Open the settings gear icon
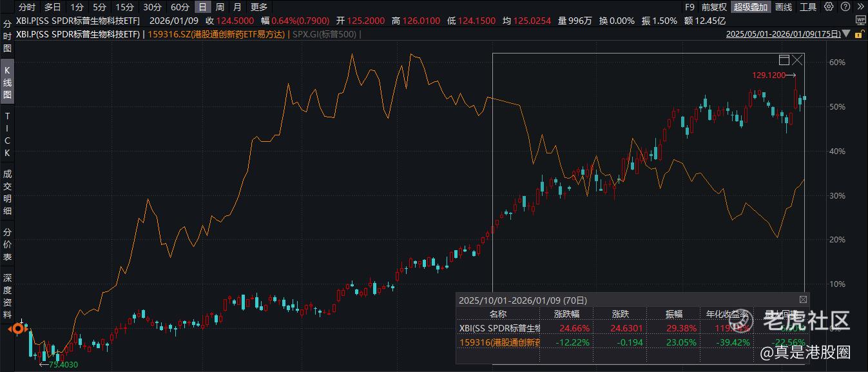This screenshot has height=372, width=868. tap(829, 7)
